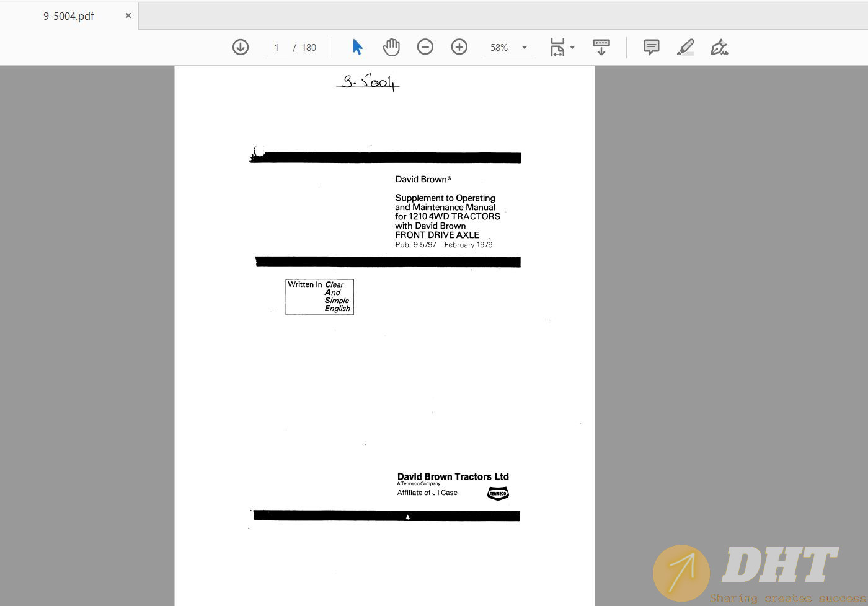
Task: Select the Highlight text tool
Action: [686, 47]
